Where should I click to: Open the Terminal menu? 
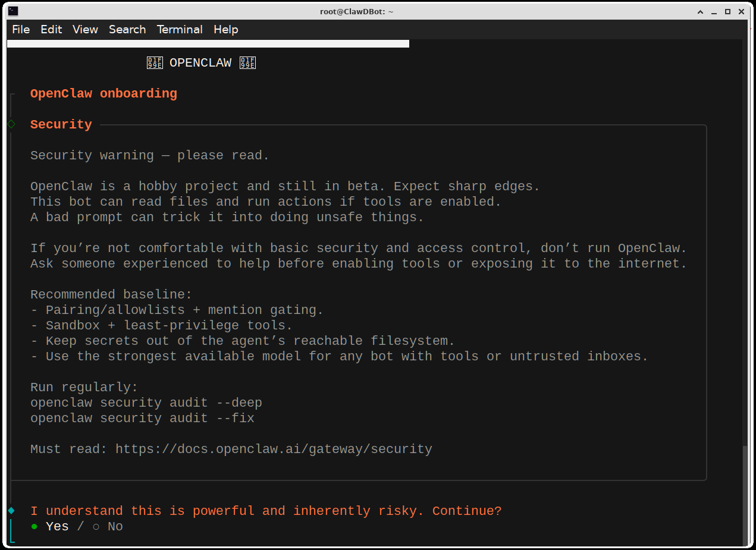(180, 29)
